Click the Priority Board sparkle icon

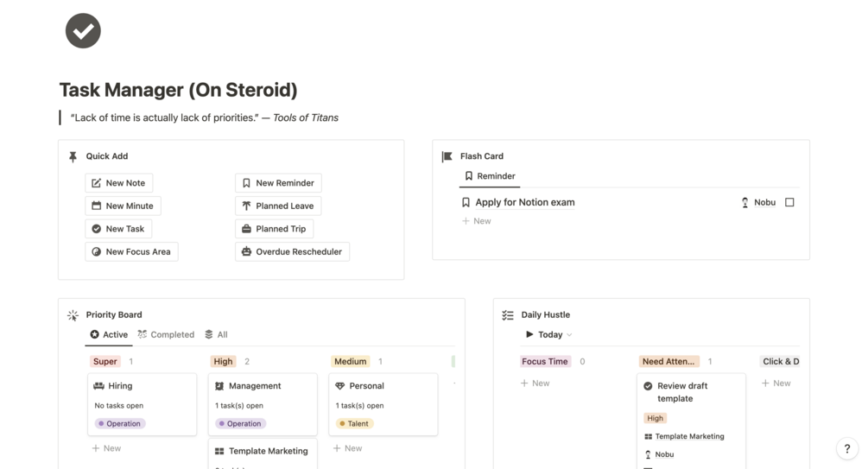coord(73,315)
